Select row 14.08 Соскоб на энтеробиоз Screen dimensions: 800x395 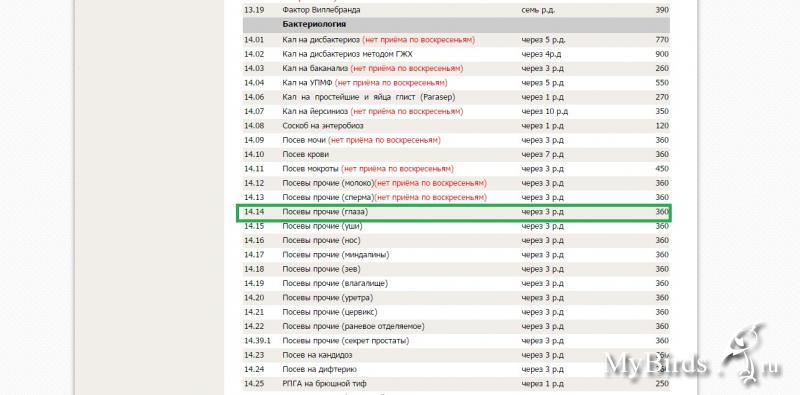point(456,126)
